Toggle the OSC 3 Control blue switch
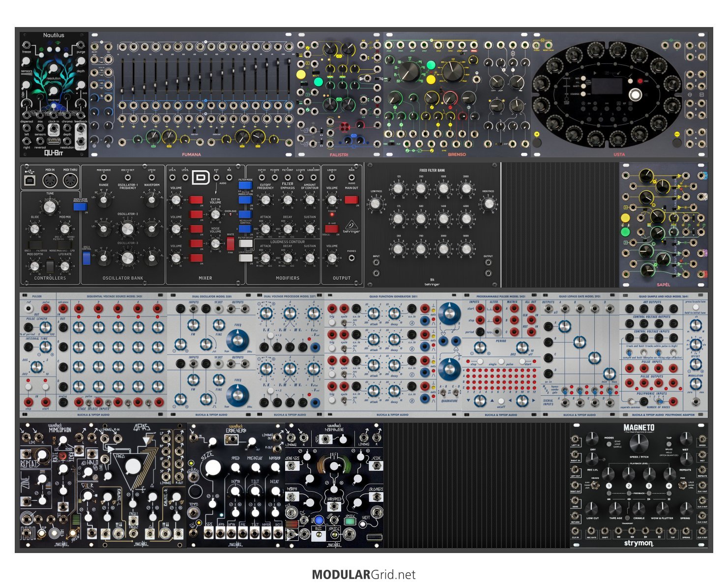728x585 pixels. click(x=87, y=258)
